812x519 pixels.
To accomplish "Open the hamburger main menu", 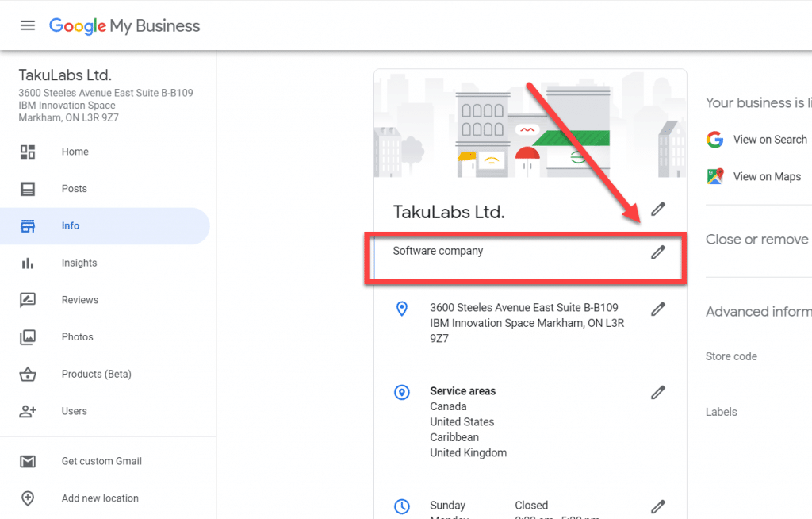I will click(x=28, y=25).
